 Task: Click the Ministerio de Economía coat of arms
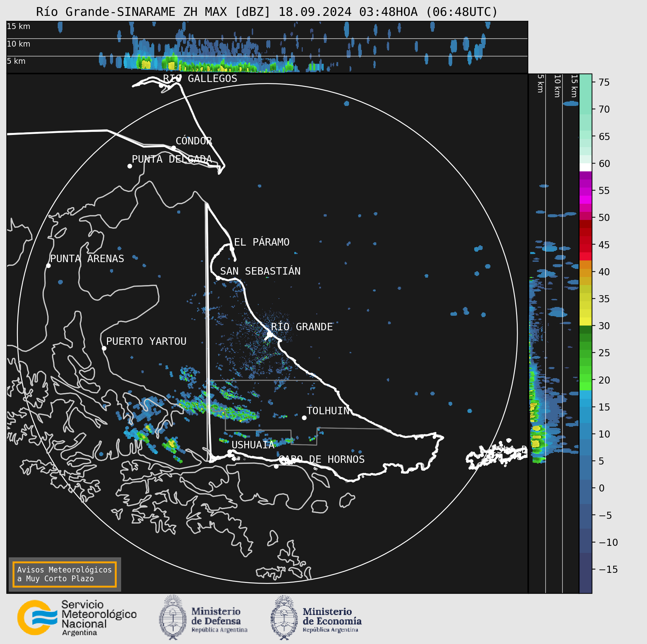284,617
